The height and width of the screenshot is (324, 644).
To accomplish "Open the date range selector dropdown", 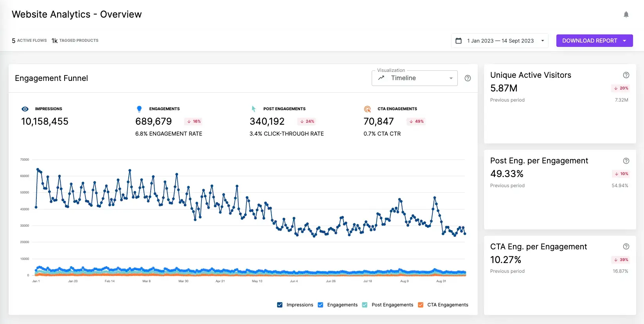I will (500, 41).
